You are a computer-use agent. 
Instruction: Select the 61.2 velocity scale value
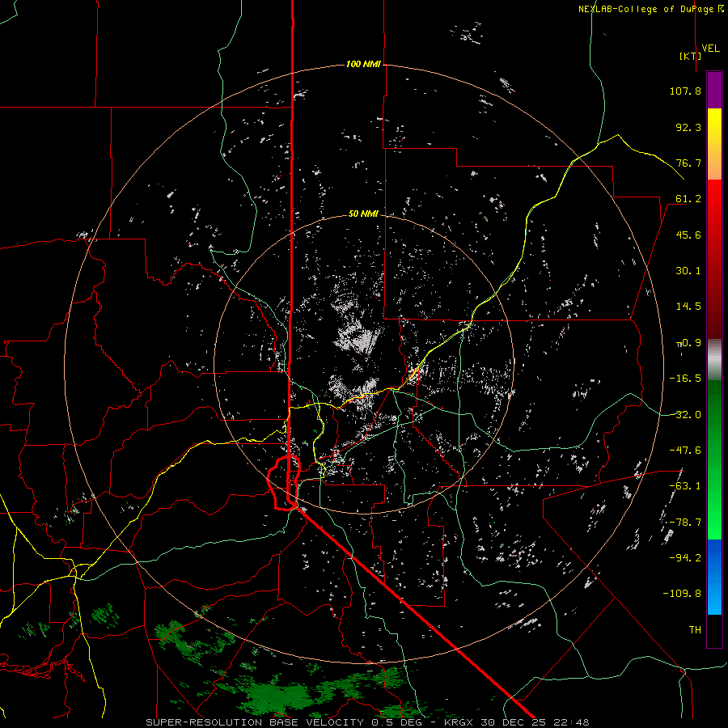[x=688, y=199]
